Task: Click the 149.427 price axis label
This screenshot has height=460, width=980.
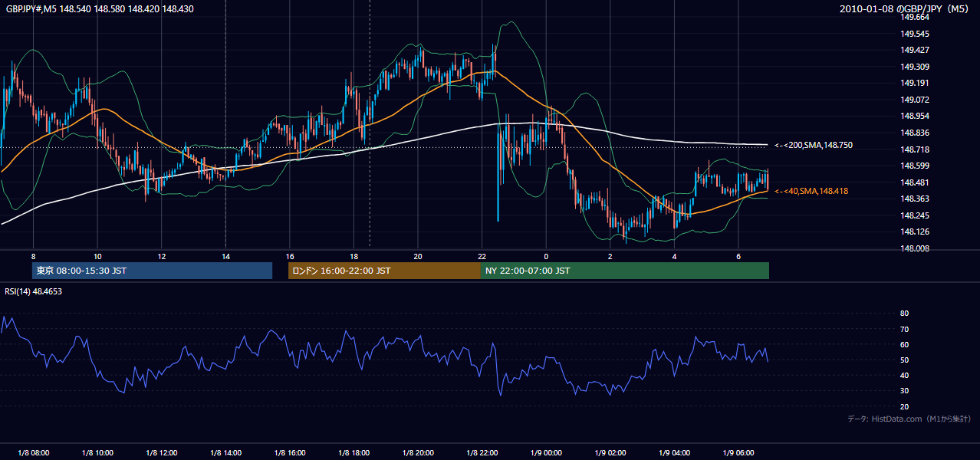Action: click(915, 51)
